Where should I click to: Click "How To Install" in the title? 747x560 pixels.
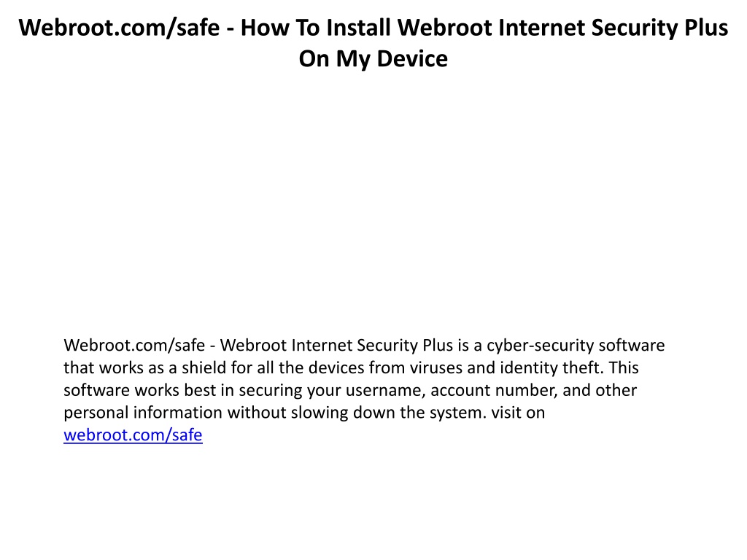click(x=315, y=28)
